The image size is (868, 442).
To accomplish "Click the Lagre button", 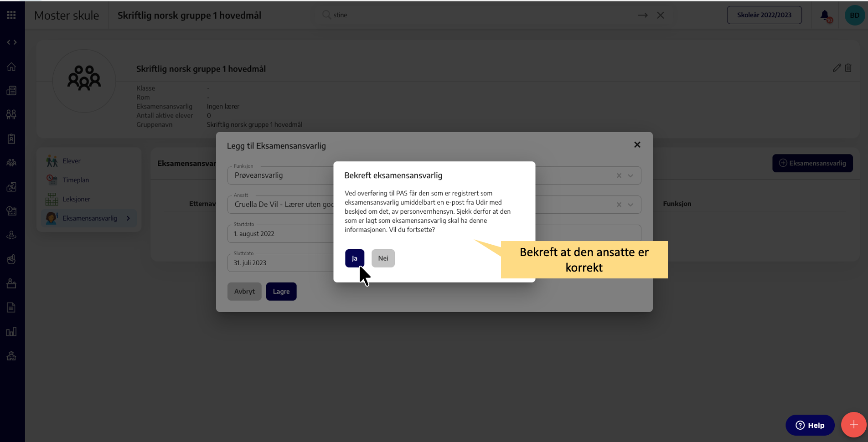I will click(x=281, y=292).
